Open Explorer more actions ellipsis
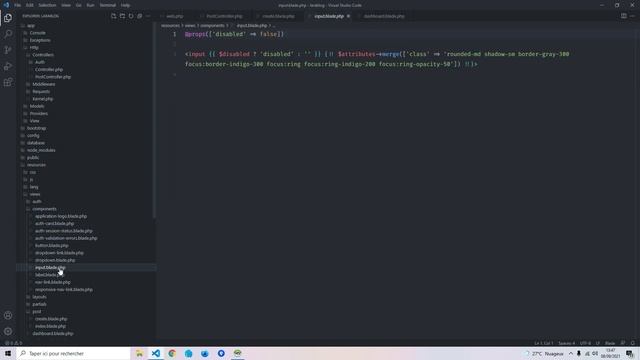 148,16
